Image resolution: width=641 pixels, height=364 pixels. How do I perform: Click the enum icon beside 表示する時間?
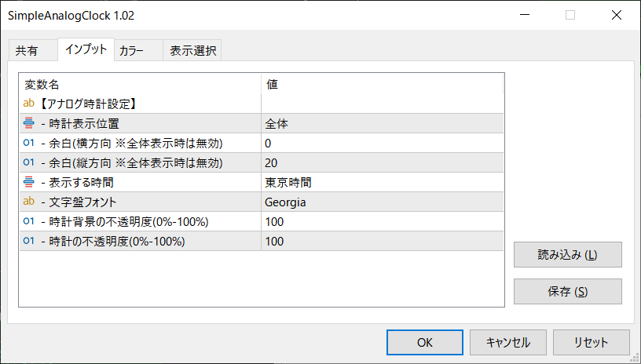(29, 182)
